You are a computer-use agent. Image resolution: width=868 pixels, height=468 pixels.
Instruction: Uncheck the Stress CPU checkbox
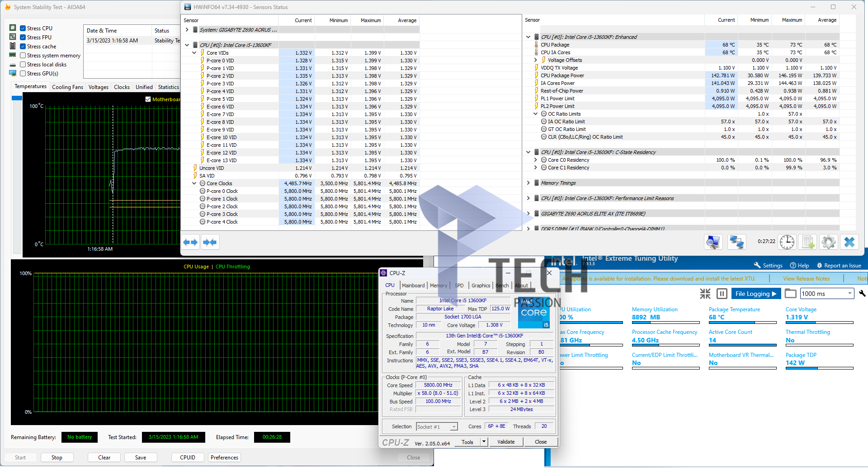pos(23,28)
